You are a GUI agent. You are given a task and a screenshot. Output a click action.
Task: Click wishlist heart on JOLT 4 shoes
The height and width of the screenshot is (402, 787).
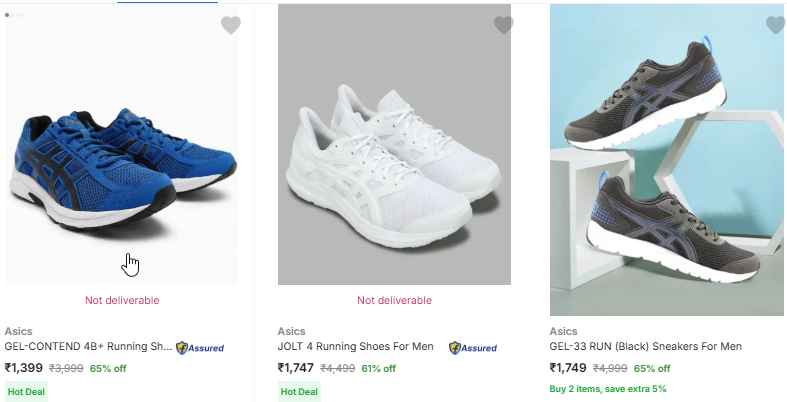pos(504,26)
